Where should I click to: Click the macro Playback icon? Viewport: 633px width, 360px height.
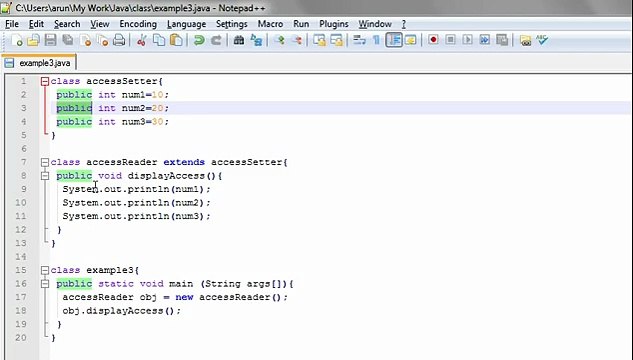point(467,40)
